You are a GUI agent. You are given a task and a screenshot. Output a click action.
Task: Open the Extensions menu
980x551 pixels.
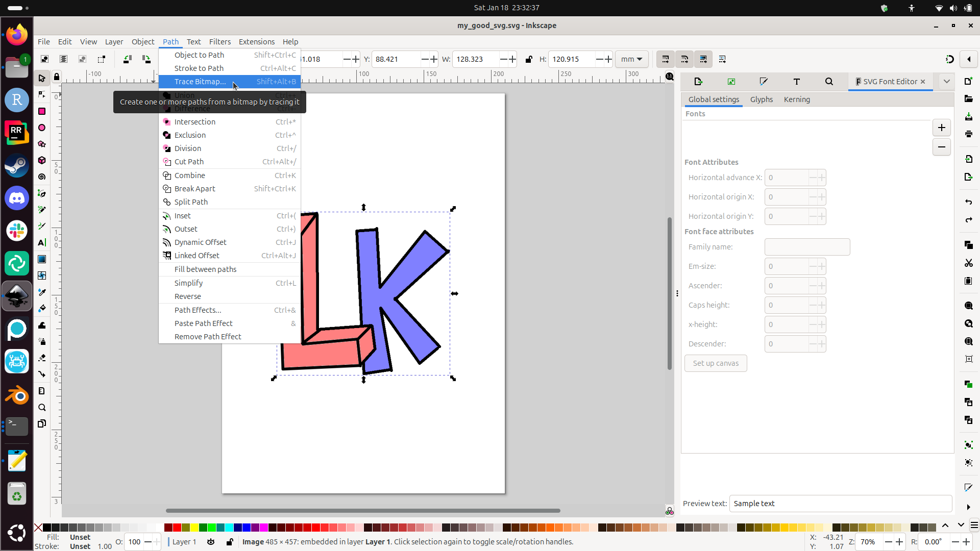point(256,42)
